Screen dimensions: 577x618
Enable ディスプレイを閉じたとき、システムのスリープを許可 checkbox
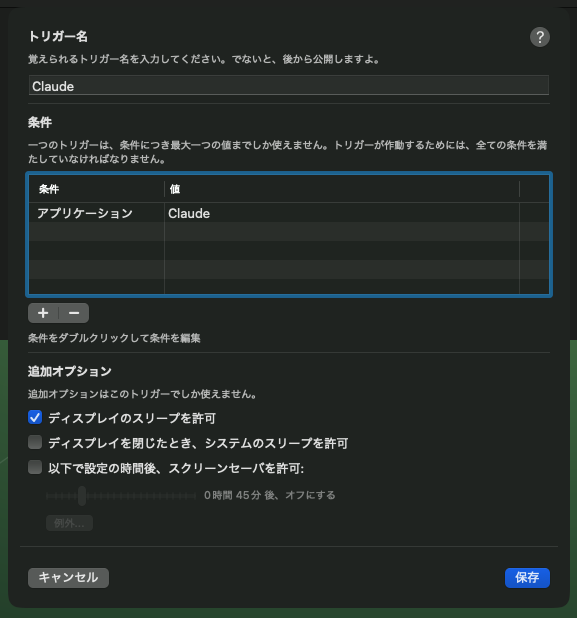point(35,442)
